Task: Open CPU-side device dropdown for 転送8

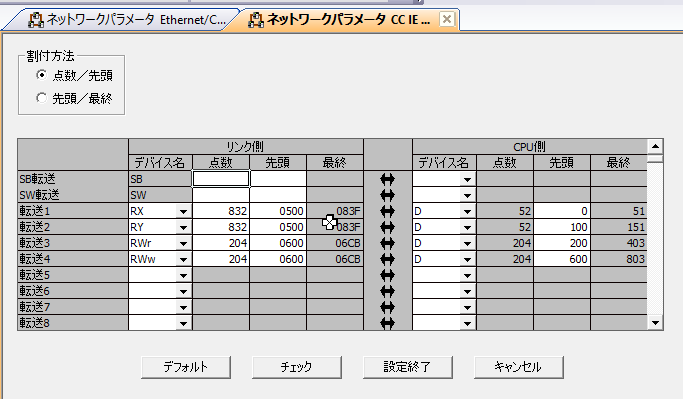Action: click(467, 323)
